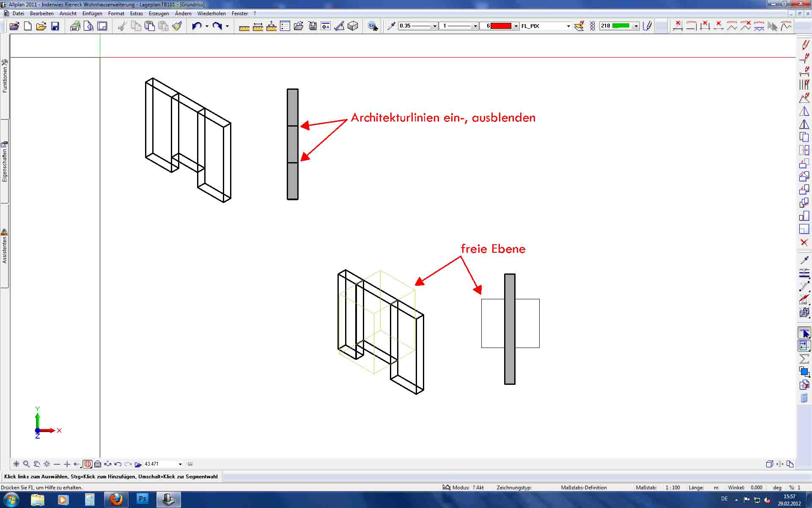Toggle the arrow selection mode button on right
The height and width of the screenshot is (508, 812).
(x=804, y=333)
